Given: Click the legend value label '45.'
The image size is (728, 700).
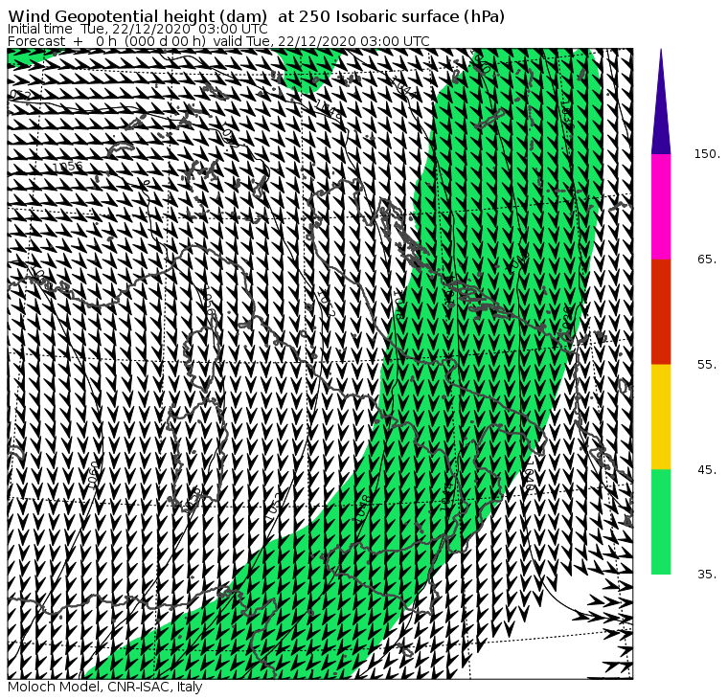Looking at the screenshot, I should (707, 470).
